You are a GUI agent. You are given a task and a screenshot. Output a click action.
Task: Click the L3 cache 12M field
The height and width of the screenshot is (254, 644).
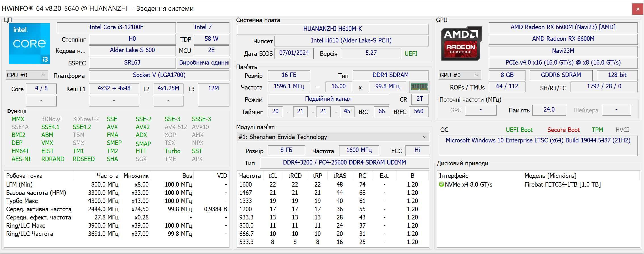(214, 95)
